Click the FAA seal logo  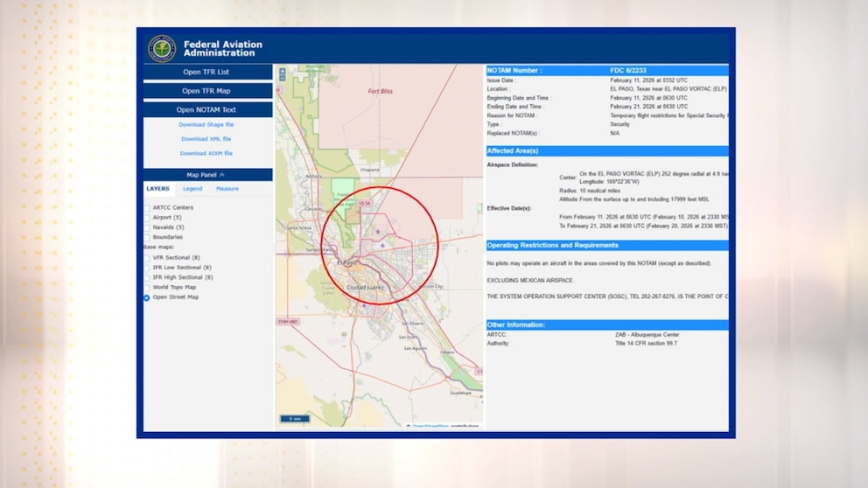tap(162, 48)
